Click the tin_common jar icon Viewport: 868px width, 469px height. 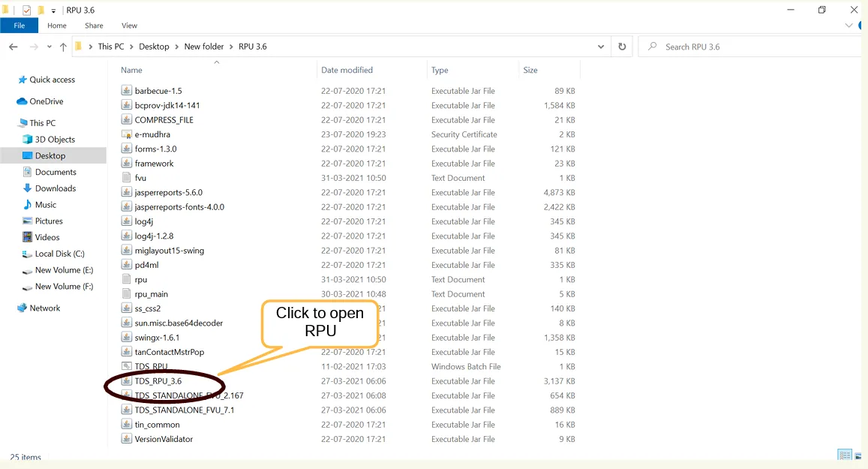[x=126, y=425]
